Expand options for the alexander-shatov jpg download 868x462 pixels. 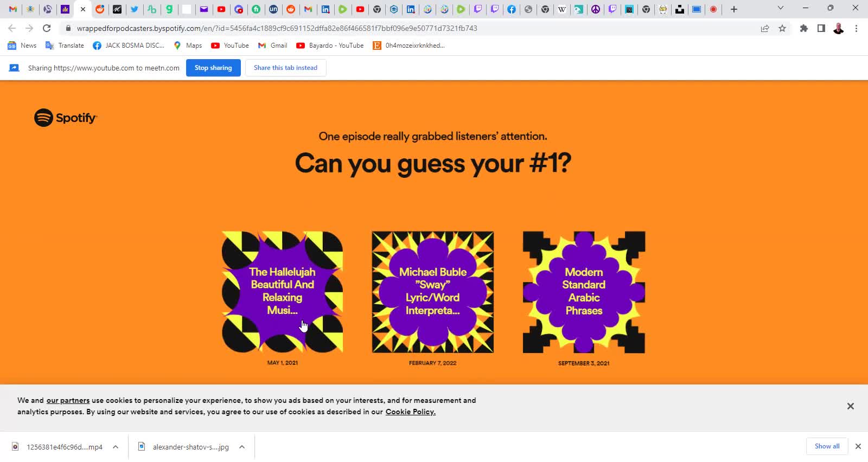pyautogui.click(x=242, y=447)
